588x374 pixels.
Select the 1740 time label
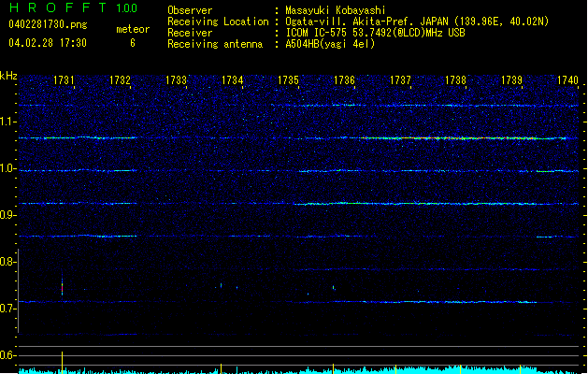pos(567,81)
